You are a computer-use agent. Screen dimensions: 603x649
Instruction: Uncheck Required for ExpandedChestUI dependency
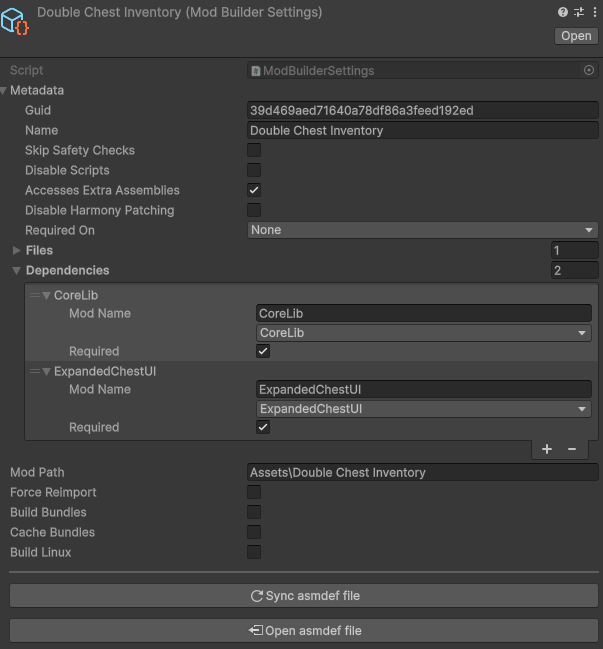pos(263,427)
